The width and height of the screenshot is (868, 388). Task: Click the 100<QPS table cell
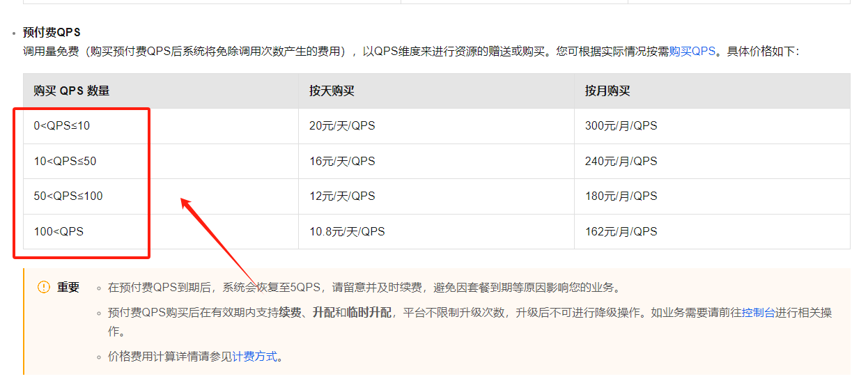(x=161, y=231)
